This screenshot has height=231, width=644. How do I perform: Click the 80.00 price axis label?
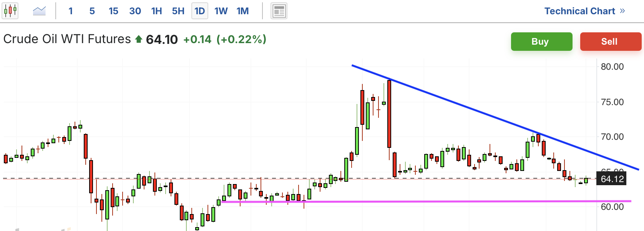tap(612, 67)
